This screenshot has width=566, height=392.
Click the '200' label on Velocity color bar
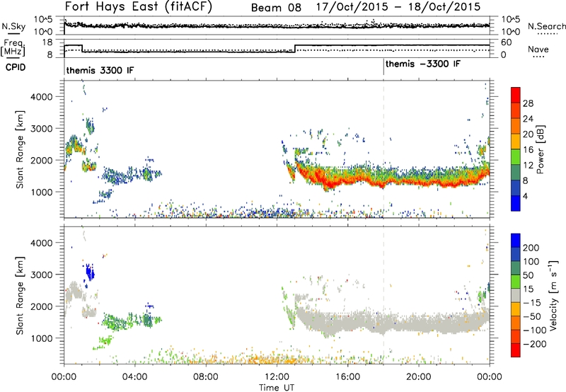[x=531, y=248]
